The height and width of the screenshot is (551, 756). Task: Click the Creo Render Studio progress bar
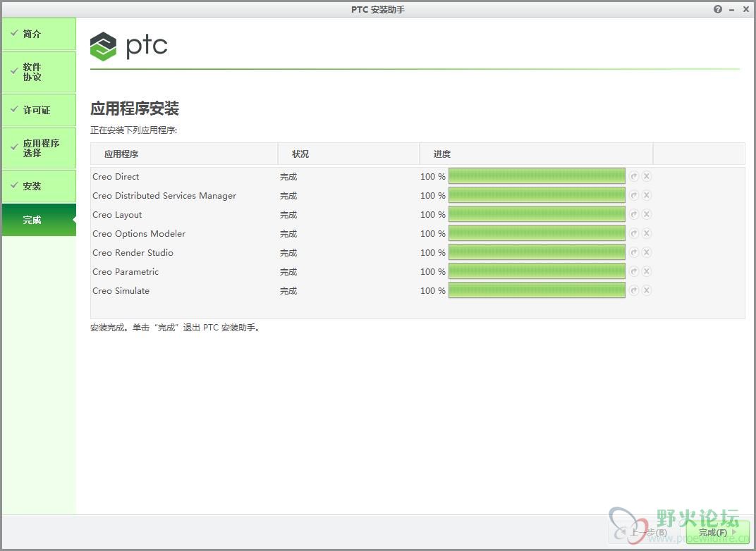pos(537,252)
